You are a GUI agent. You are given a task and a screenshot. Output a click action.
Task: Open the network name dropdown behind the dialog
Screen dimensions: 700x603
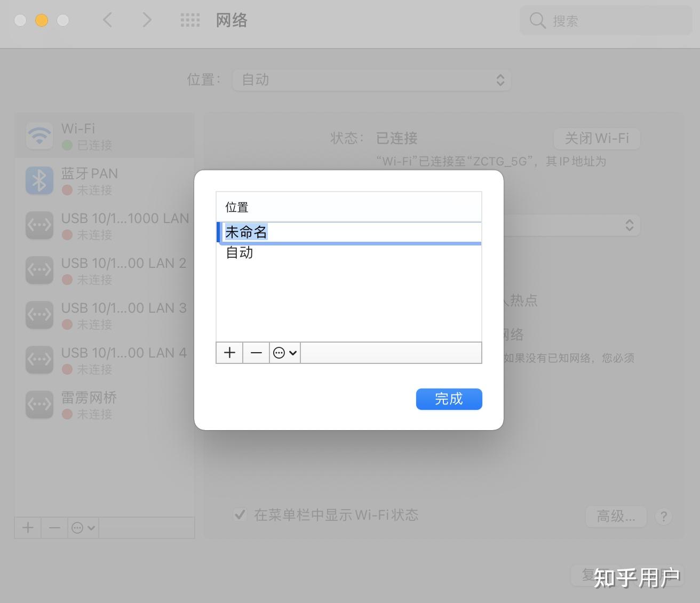click(571, 225)
